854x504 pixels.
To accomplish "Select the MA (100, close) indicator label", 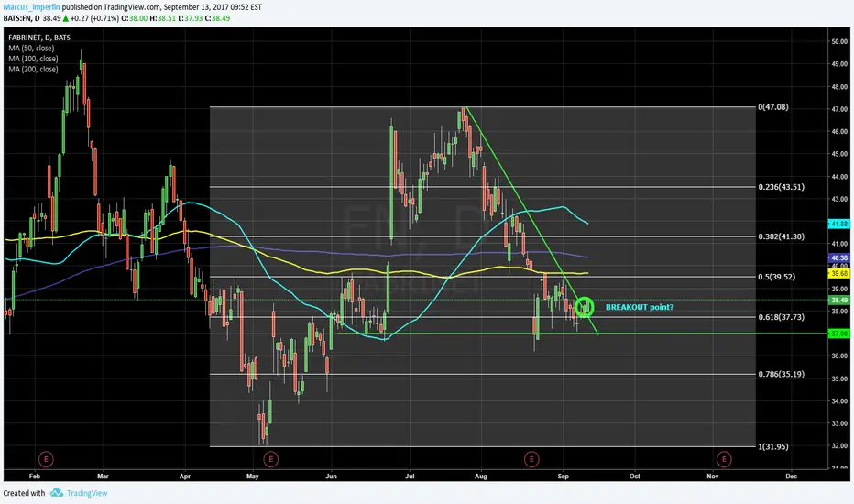I will click(33, 59).
